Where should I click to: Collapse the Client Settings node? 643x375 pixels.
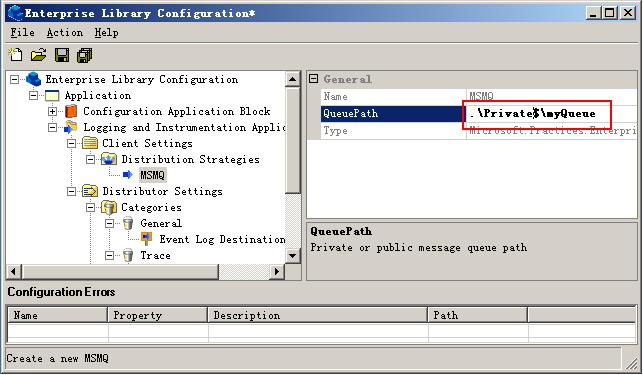tap(71, 143)
